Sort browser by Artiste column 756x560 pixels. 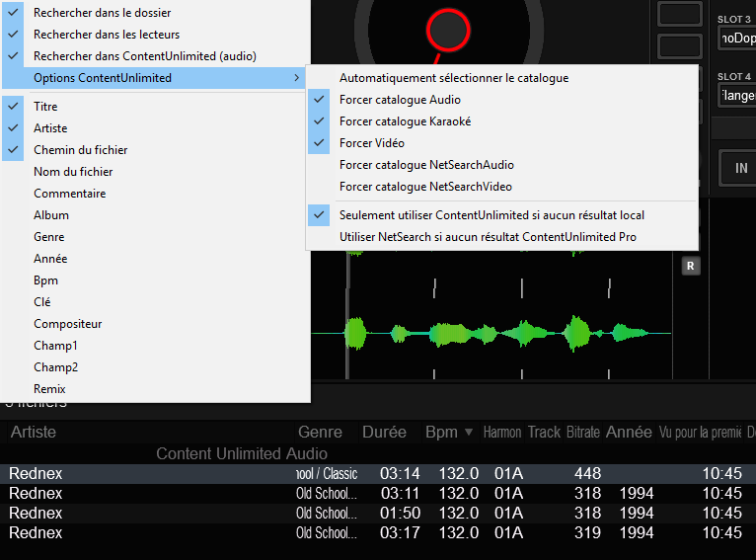[149, 432]
